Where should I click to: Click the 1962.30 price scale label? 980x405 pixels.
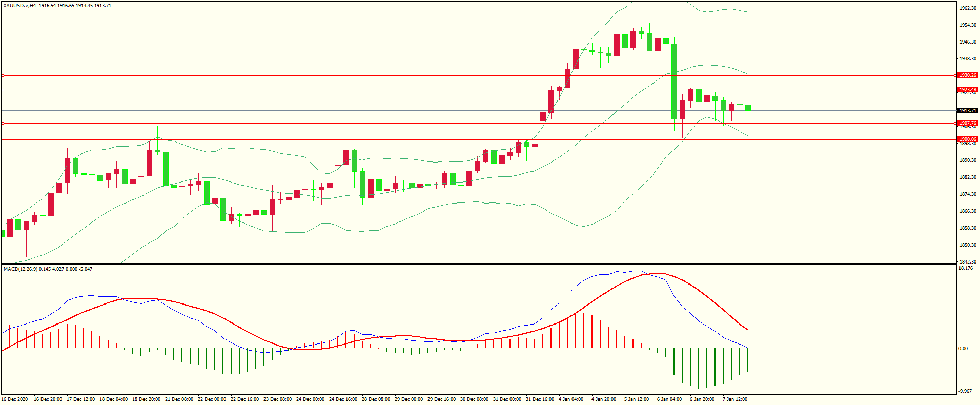click(968, 8)
